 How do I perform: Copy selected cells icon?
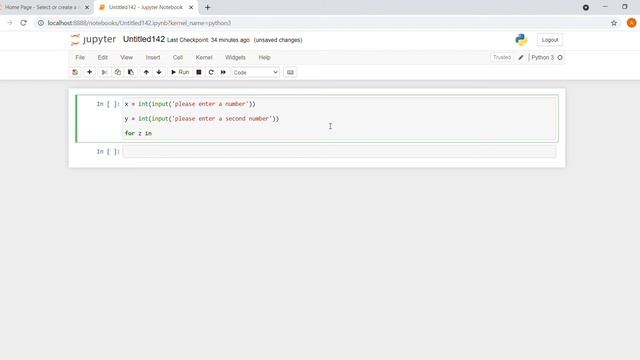pos(118,72)
